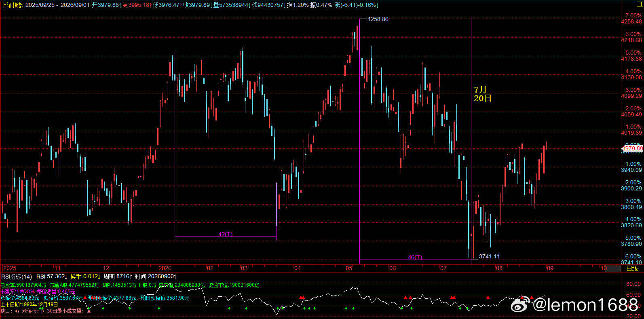644x319 pixels.
Task: Click the gray scroll handle beside 日线
Action: [x=612, y=268]
